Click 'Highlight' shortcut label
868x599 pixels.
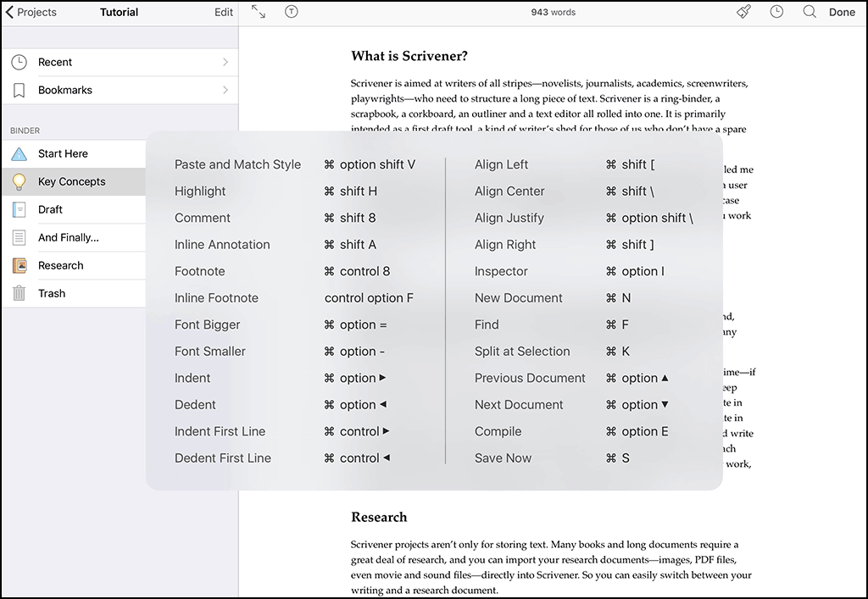tap(200, 191)
